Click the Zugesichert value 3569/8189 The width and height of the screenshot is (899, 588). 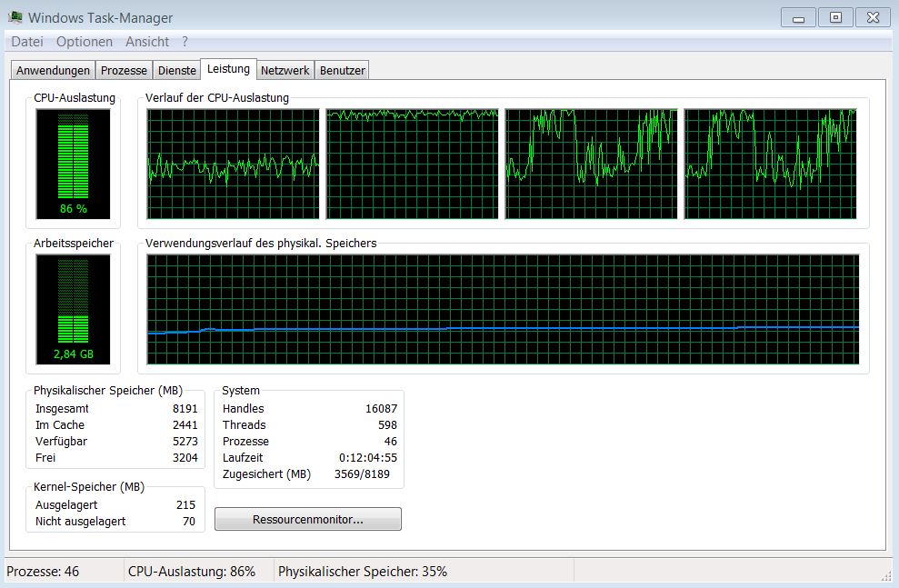coord(362,474)
